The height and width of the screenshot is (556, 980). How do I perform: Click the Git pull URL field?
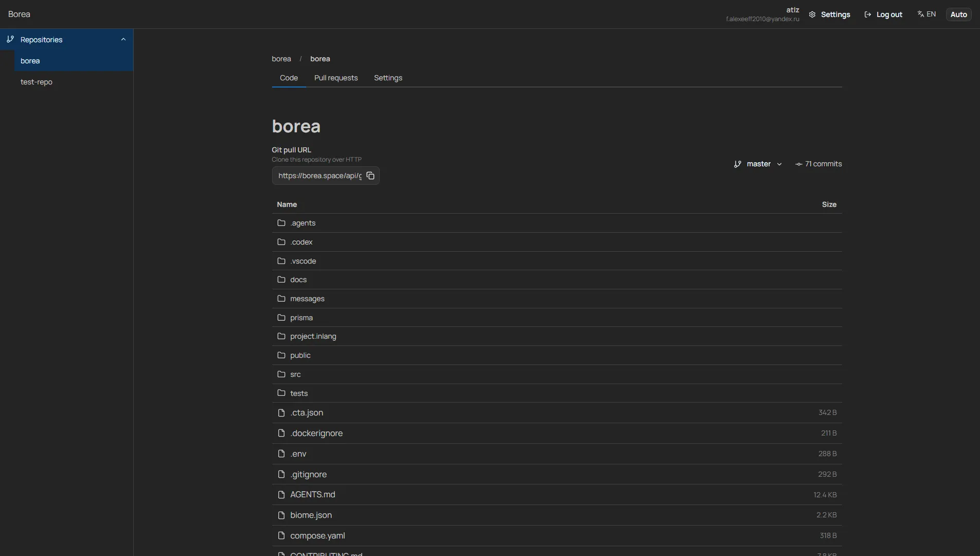320,176
